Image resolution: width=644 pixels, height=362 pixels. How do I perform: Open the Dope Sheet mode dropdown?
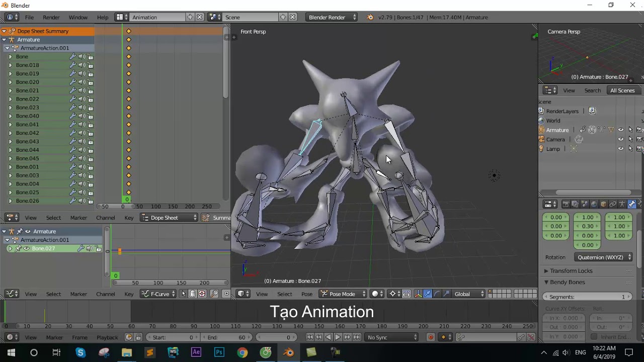click(169, 218)
